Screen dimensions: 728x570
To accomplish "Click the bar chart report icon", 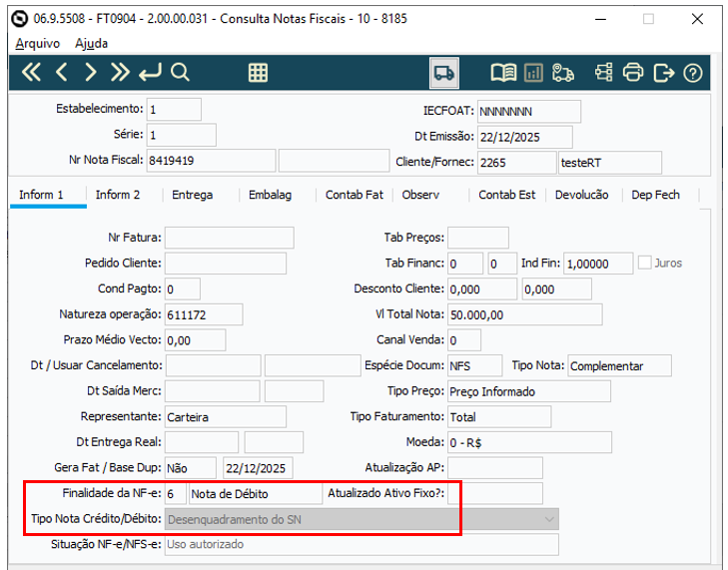I will tap(533, 73).
